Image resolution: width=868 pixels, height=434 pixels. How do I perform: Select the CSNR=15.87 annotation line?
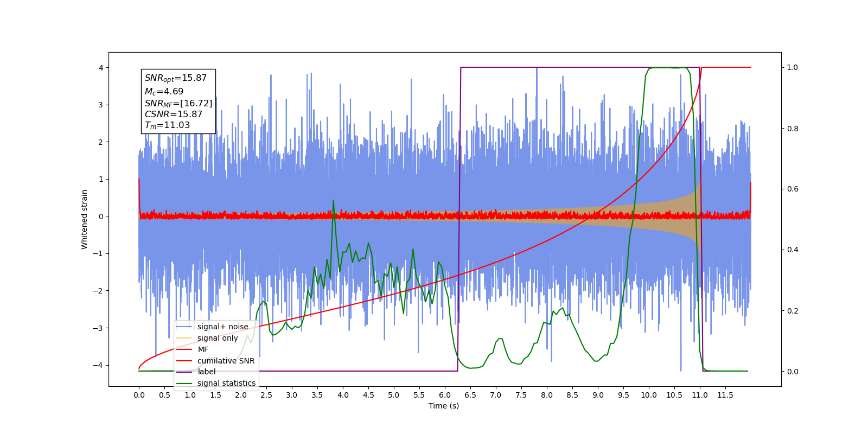pyautogui.click(x=174, y=114)
